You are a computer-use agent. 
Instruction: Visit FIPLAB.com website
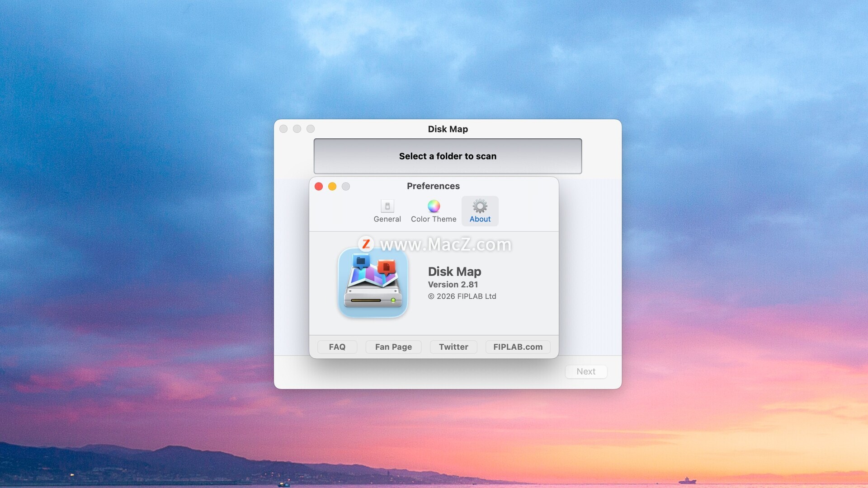coord(518,347)
